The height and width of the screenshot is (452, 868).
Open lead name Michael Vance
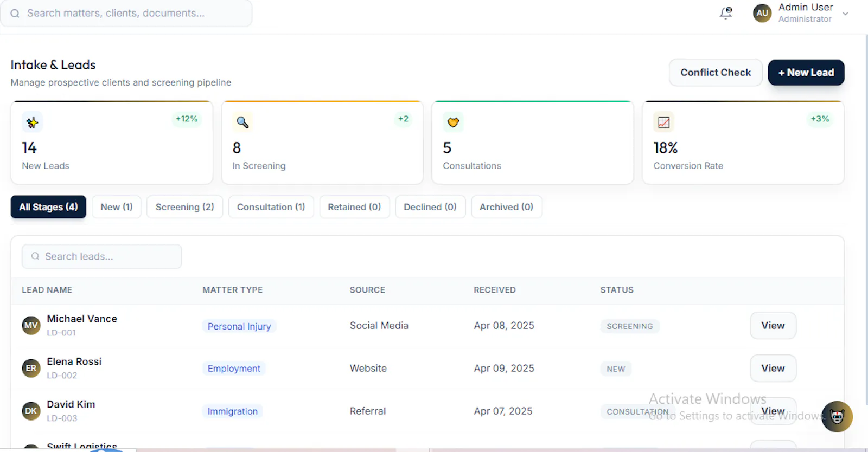82,319
